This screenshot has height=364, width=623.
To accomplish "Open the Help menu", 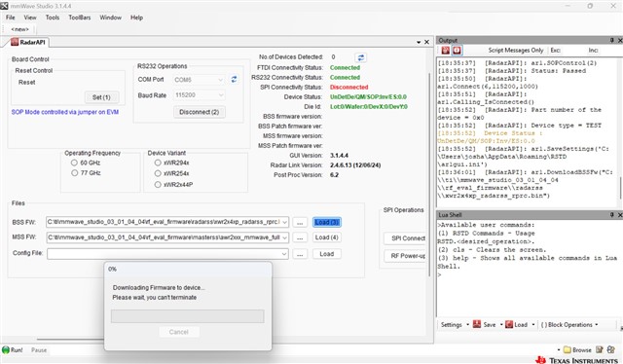I will (136, 18).
